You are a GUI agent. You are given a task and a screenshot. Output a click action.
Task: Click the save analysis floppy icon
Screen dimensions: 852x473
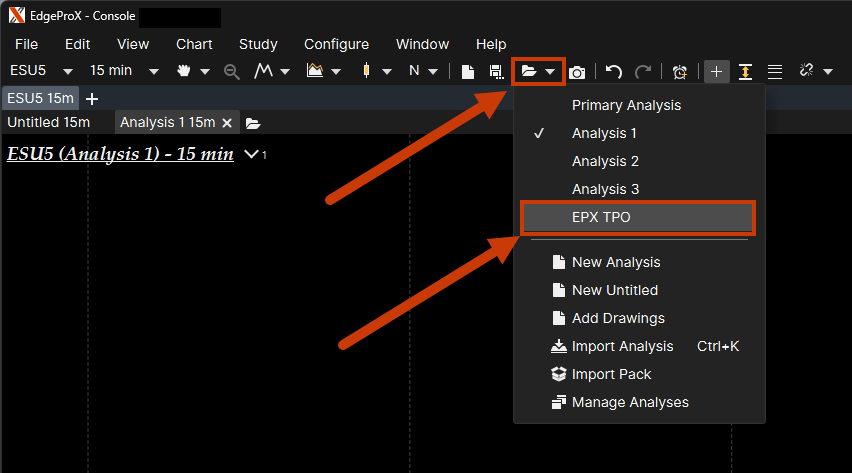point(495,72)
